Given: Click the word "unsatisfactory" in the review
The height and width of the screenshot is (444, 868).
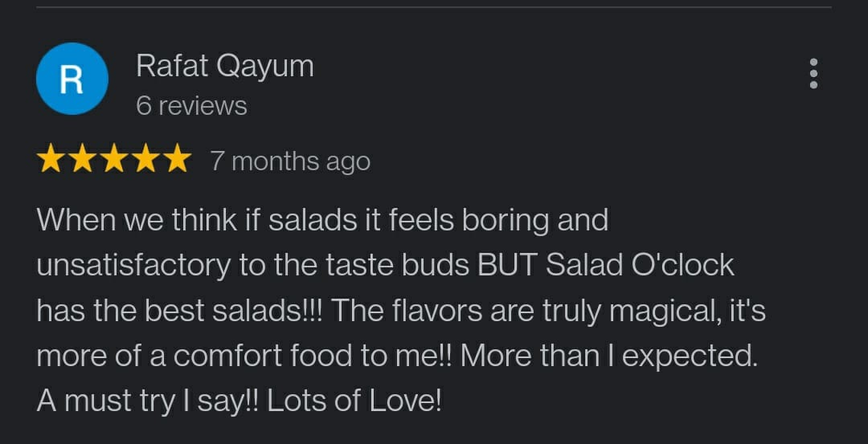Looking at the screenshot, I should [x=133, y=267].
